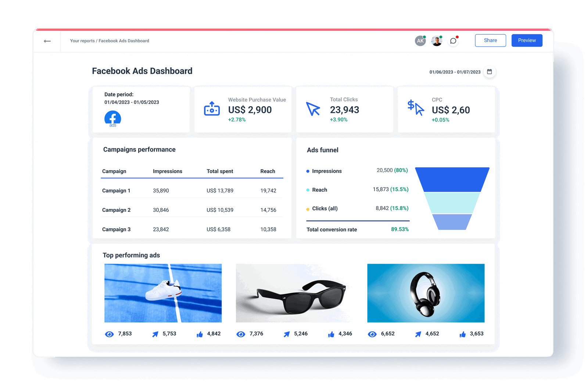Expand the Reach column header
Viewport: 588px width, 389px height.
268,171
